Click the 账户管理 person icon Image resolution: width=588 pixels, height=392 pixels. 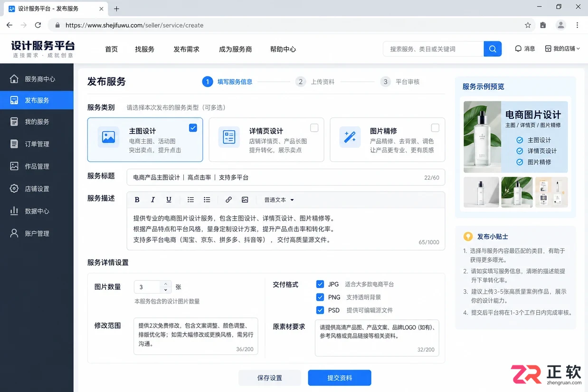(14, 233)
